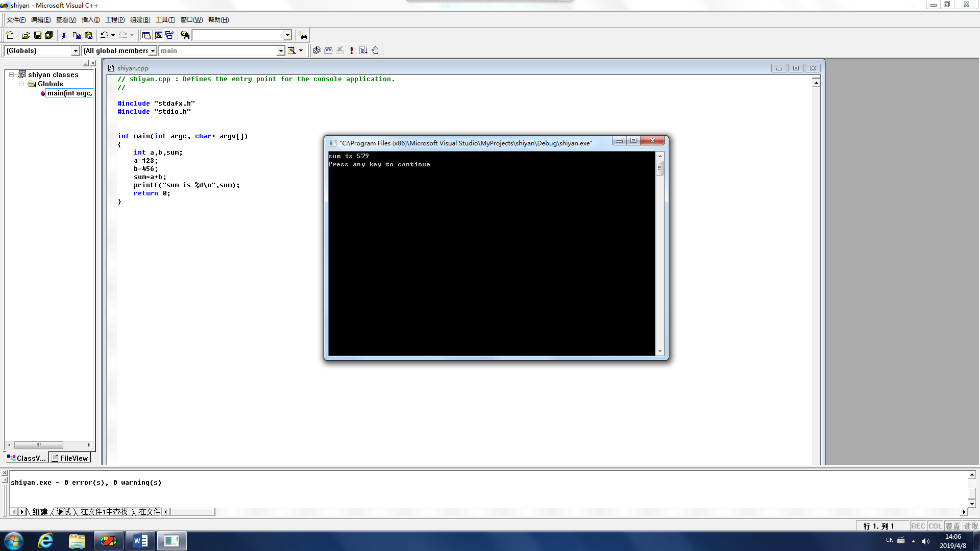
Task: Open the (Globals) class dropdown
Action: click(x=76, y=51)
